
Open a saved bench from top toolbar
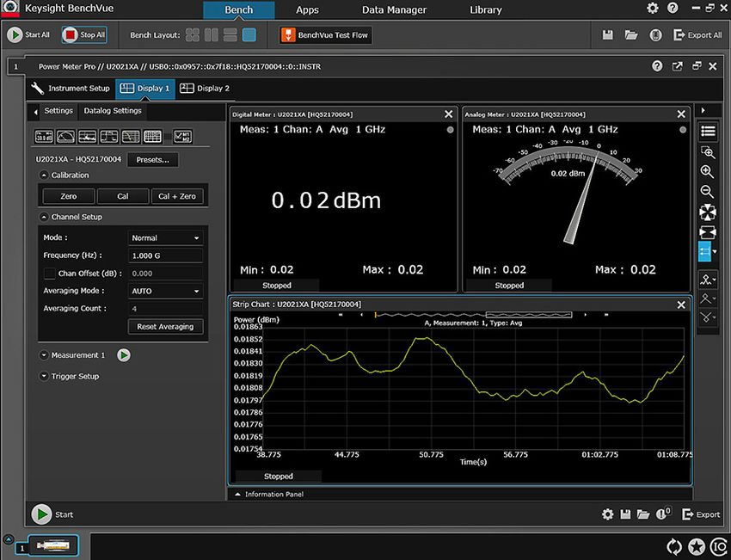click(631, 35)
